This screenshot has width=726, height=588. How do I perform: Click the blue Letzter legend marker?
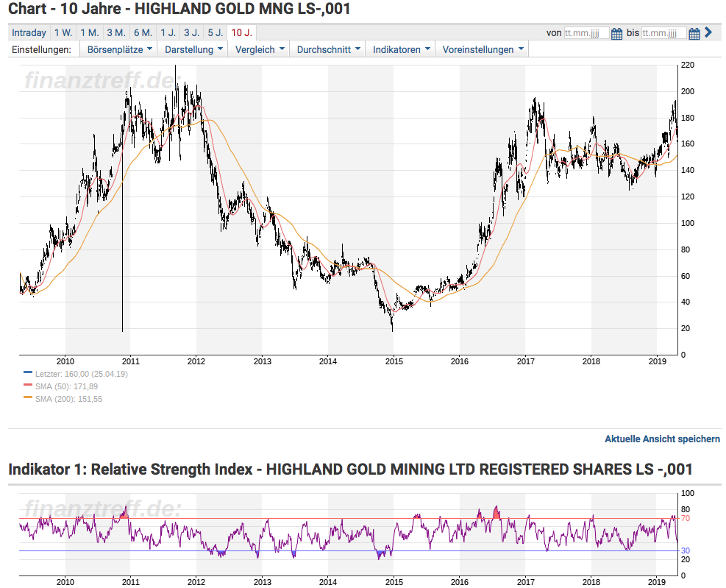pyautogui.click(x=28, y=372)
